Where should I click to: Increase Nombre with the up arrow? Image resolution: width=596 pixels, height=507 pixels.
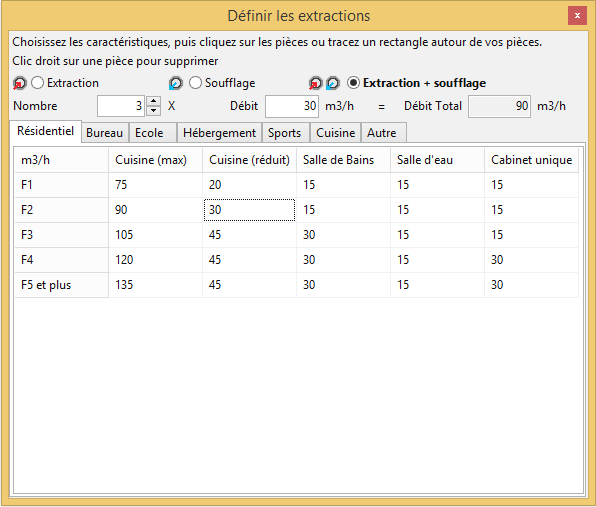coord(154,101)
